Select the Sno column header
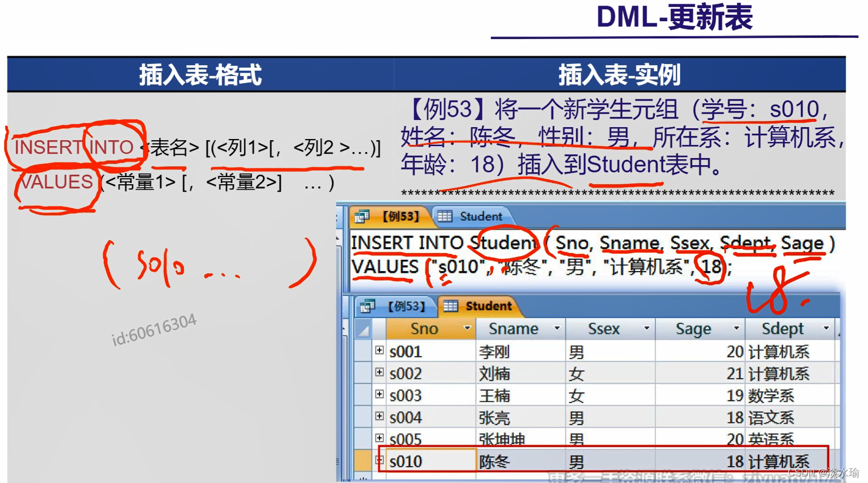868x483 pixels. tap(430, 329)
